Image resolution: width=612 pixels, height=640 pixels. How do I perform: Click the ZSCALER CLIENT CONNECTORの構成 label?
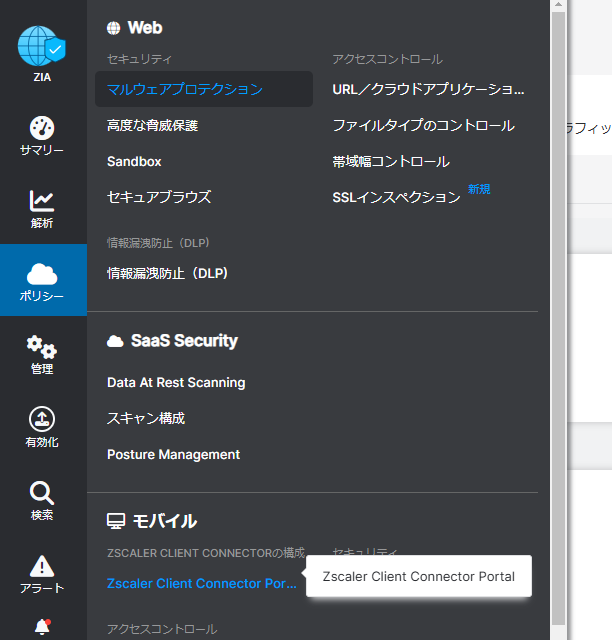(x=206, y=553)
